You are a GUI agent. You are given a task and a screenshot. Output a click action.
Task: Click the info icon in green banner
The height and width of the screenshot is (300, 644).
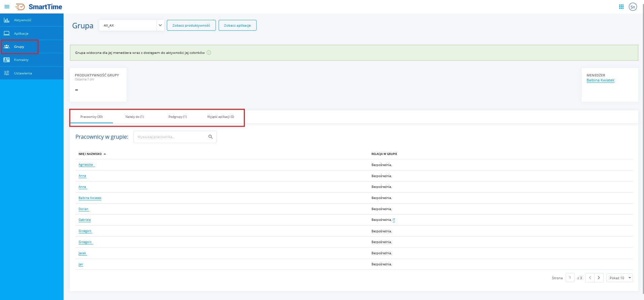pos(209,53)
